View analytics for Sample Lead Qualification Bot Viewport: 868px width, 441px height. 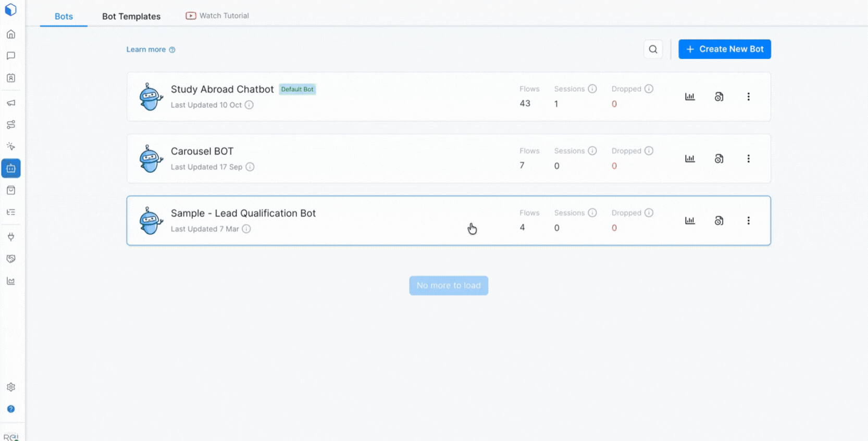690,221
